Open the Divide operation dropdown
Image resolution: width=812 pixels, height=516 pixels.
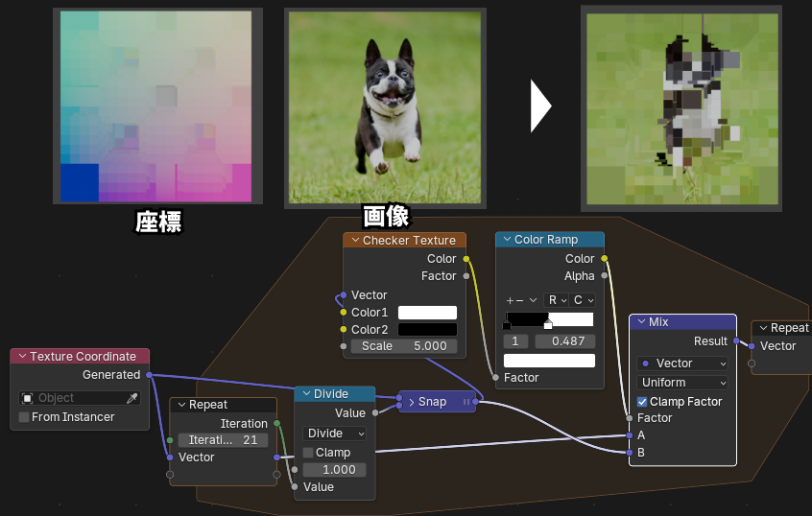[x=334, y=434]
